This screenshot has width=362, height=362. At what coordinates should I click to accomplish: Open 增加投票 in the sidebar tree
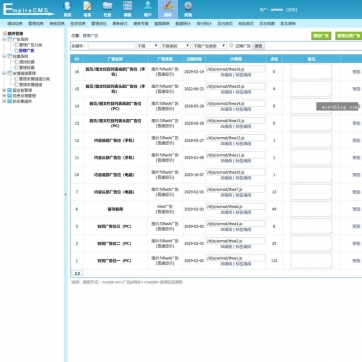coord(26,62)
